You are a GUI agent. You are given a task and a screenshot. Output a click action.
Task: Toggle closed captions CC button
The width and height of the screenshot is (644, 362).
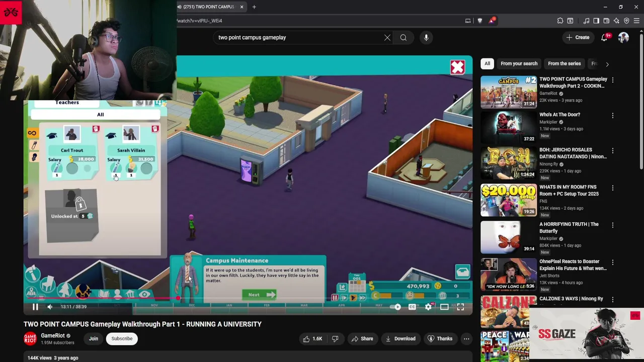(x=412, y=307)
